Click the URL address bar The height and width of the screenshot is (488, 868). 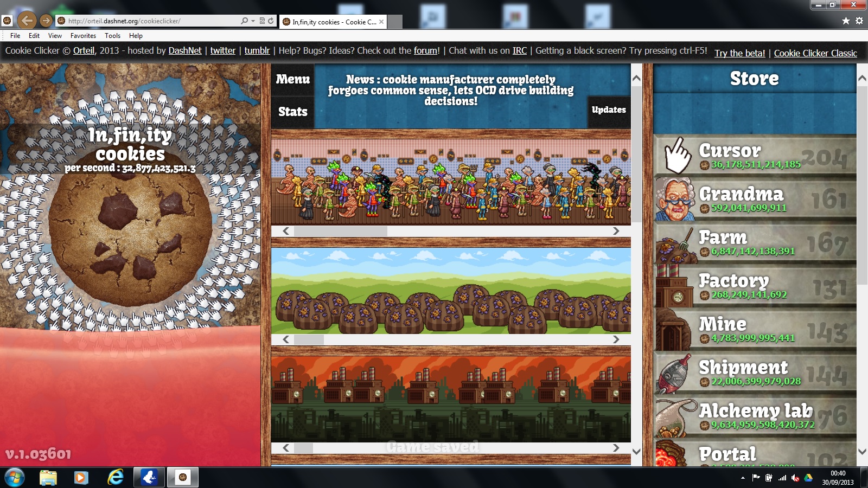point(149,21)
